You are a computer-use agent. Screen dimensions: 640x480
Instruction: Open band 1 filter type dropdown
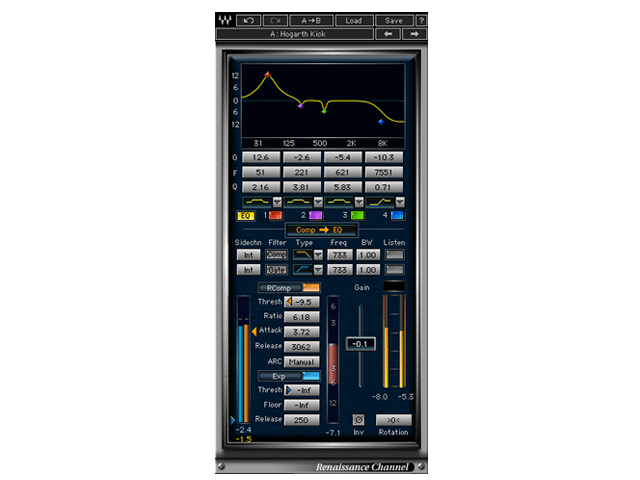[277, 202]
